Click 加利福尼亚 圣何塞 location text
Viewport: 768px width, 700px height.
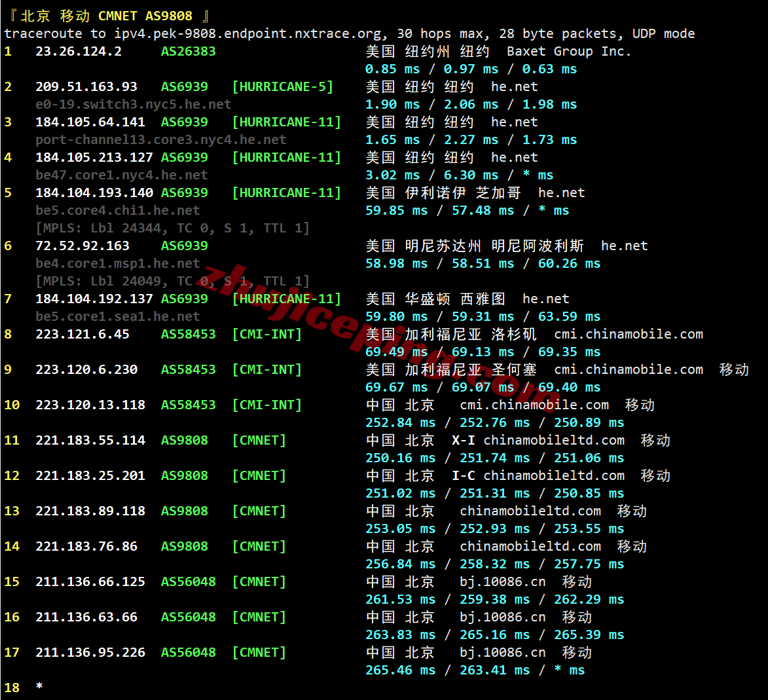(x=471, y=369)
